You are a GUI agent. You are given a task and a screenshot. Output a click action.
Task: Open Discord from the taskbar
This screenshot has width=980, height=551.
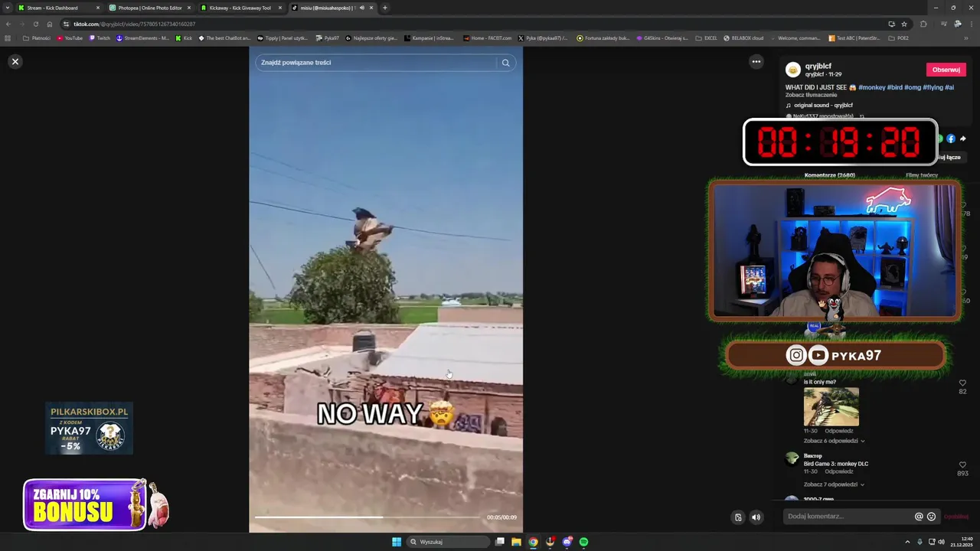pos(567,542)
